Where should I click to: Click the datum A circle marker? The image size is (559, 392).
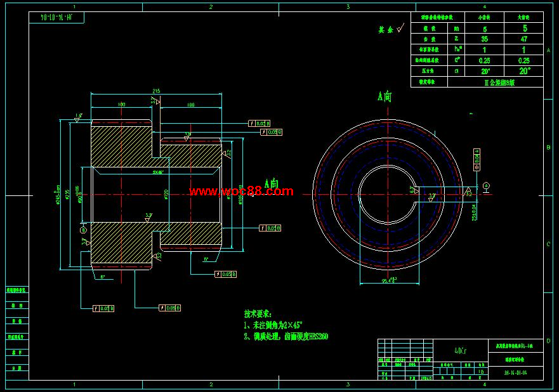486,186
